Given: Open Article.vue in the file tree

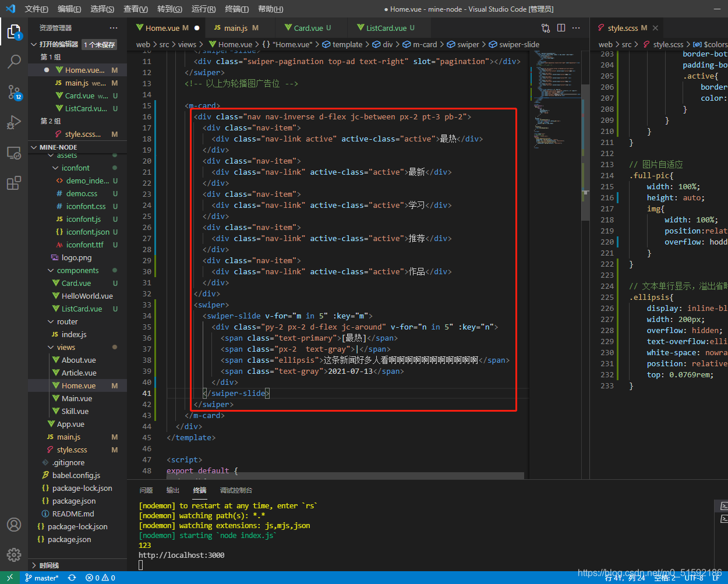Looking at the screenshot, I should click(79, 373).
